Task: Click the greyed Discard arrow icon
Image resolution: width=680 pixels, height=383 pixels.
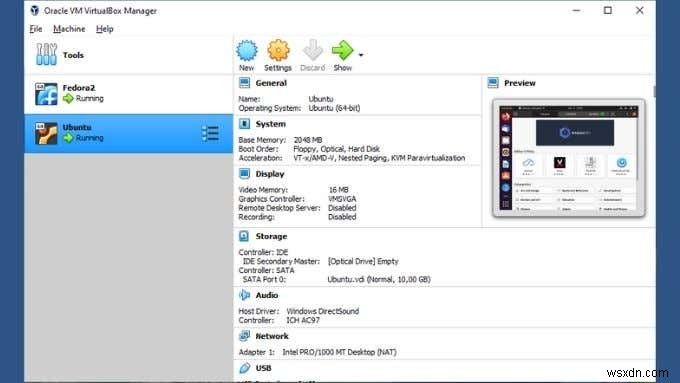Action: 313,50
